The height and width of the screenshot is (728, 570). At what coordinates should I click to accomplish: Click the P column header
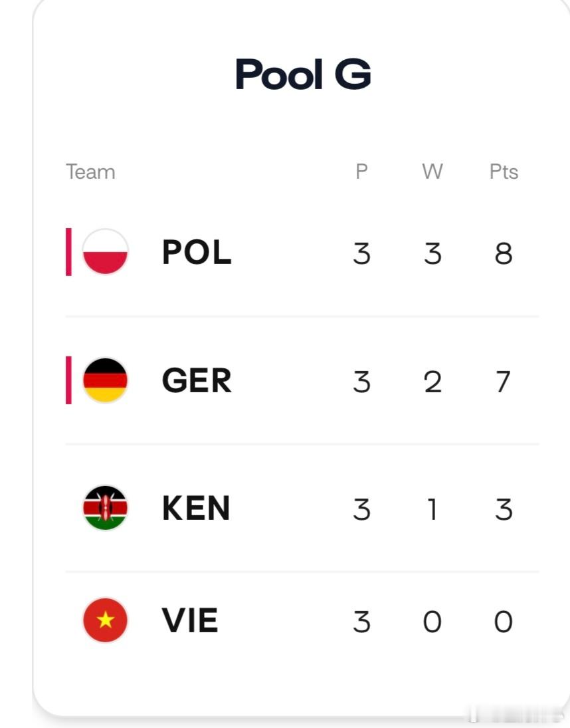362,172
